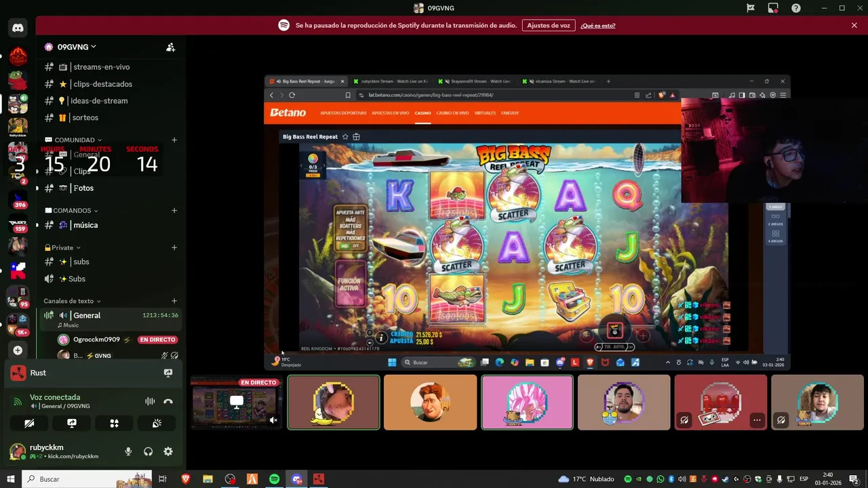The image size is (868, 488).
Task: Open ideas-de-stream channel
Action: pyautogui.click(x=109, y=100)
